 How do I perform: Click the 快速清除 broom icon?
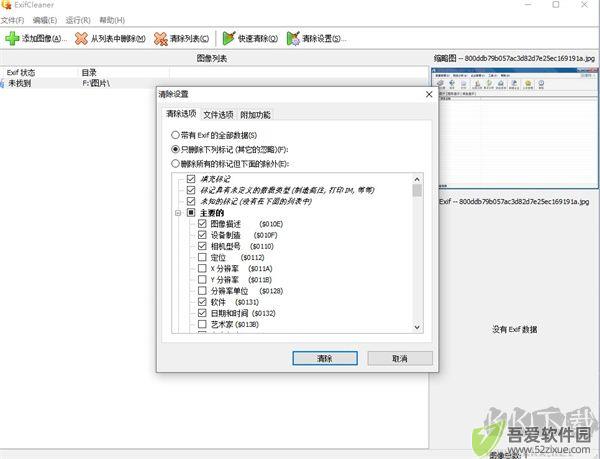pyautogui.click(x=228, y=38)
